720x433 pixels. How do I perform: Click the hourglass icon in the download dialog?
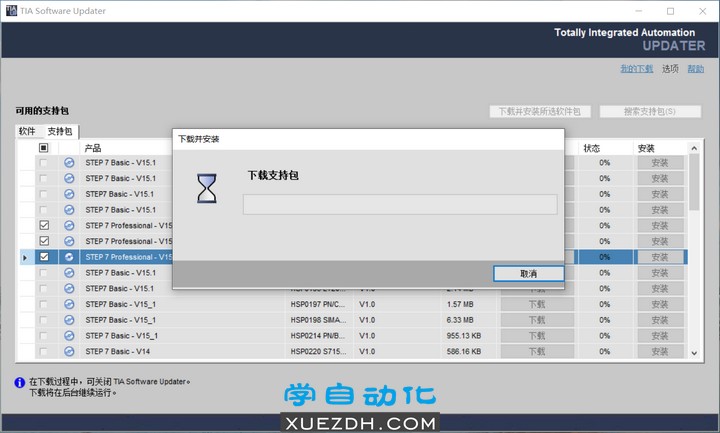coord(207,188)
